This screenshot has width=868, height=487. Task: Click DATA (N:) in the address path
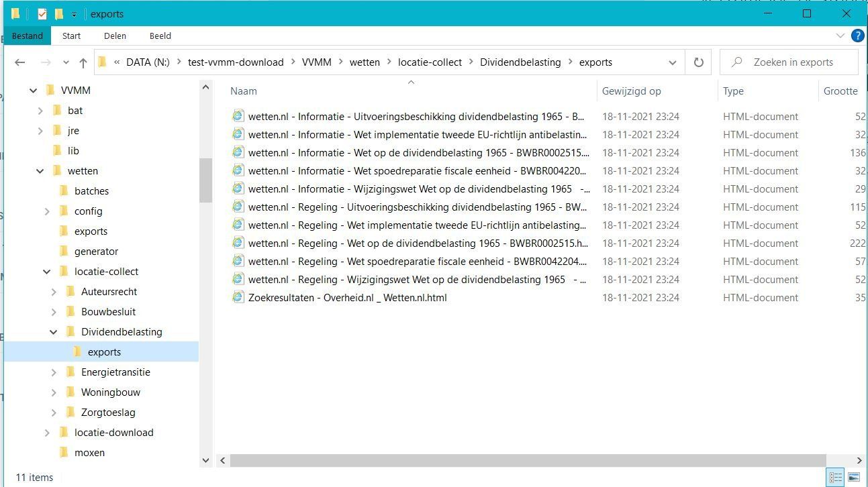click(x=148, y=62)
